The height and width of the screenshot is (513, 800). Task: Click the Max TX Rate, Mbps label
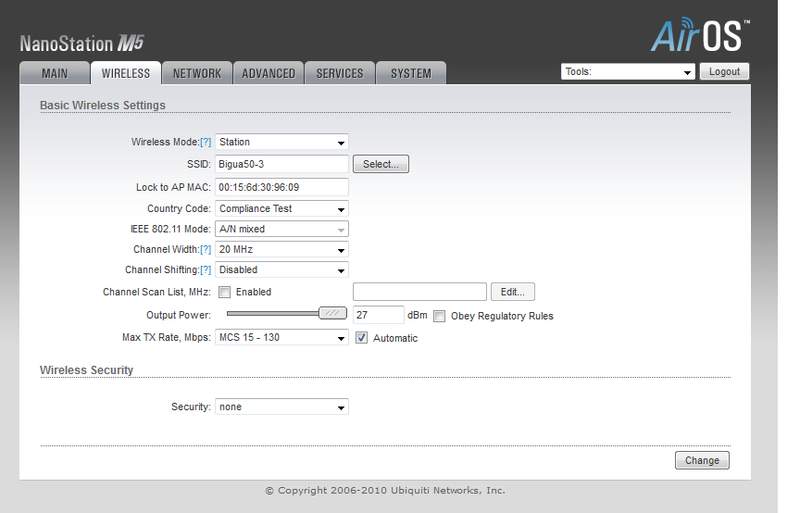click(166, 337)
